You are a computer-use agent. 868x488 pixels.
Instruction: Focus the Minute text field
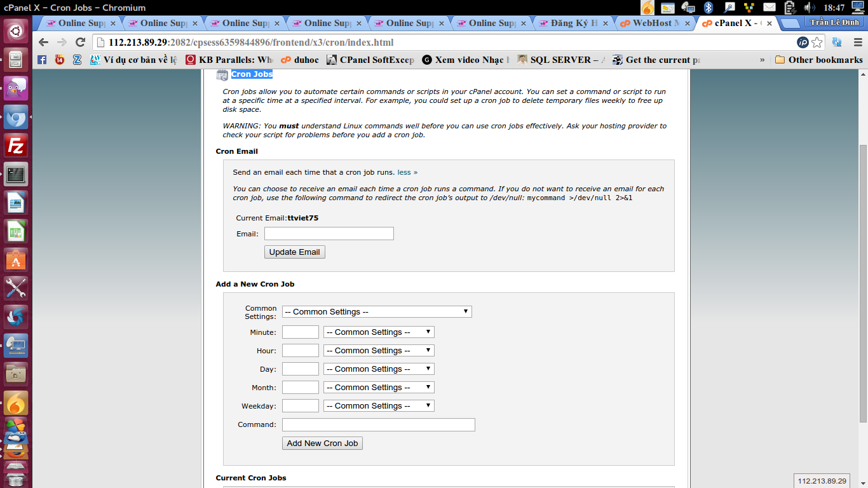click(x=301, y=332)
